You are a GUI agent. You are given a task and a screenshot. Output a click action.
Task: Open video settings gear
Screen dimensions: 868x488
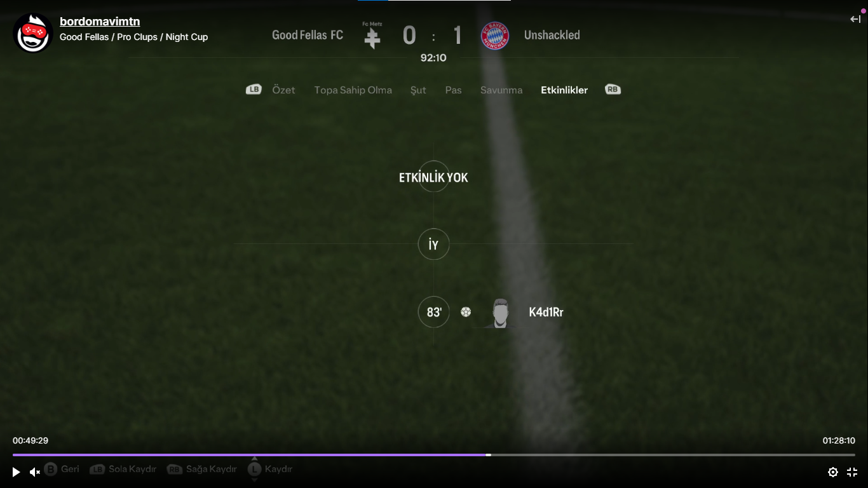833,472
